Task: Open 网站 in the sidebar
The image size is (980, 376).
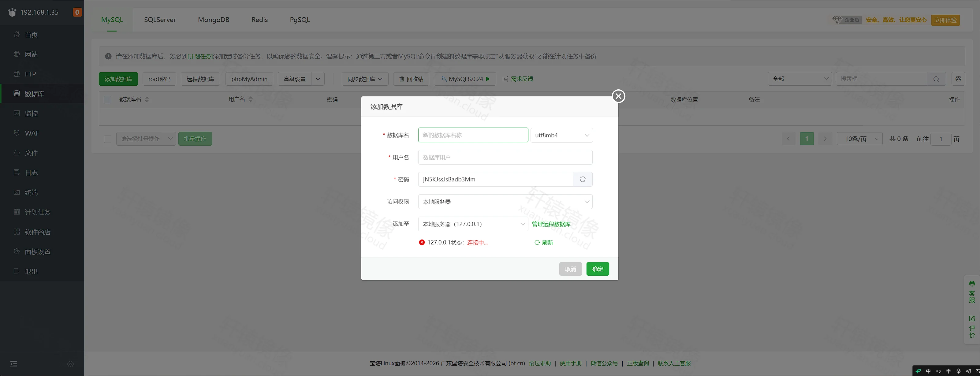Action: [42, 54]
